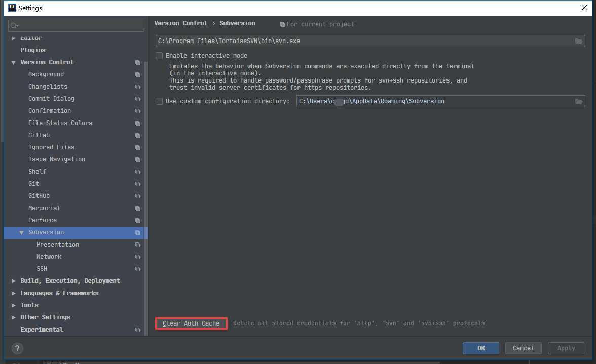This screenshot has height=364, width=596.
Task: Click the project-level icon beside Background
Action: pos(138,75)
